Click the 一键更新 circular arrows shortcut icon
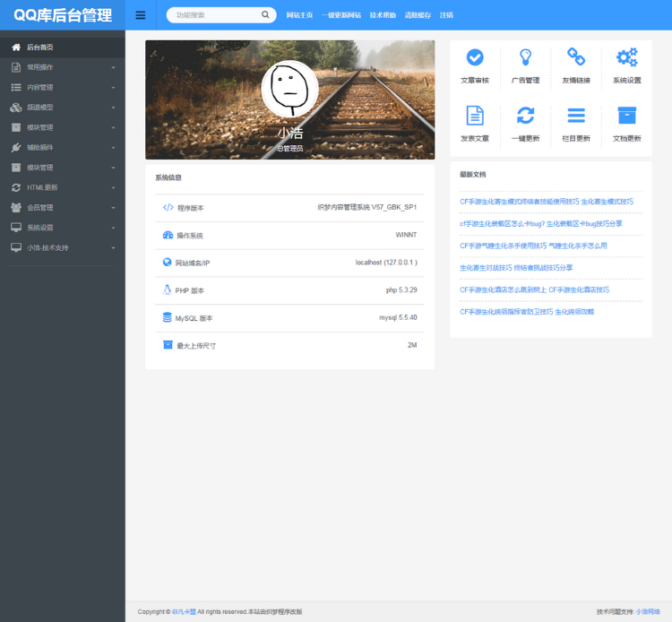The width and height of the screenshot is (672, 622). [525, 116]
